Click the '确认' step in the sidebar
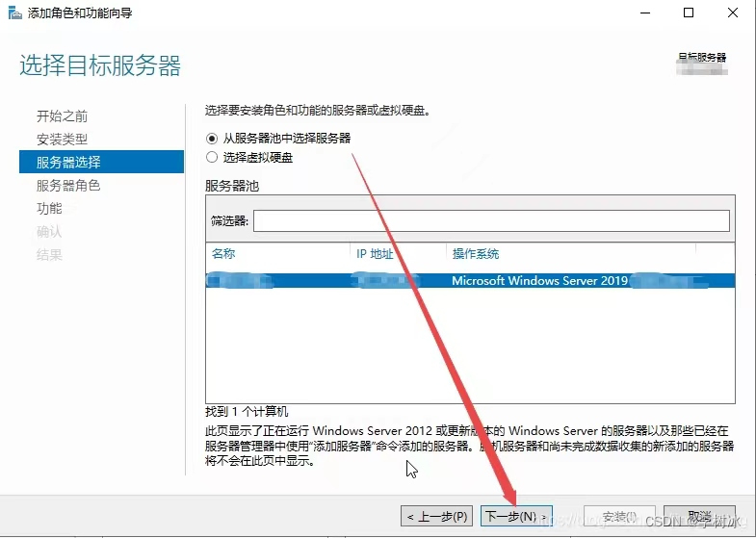Screen dimensions: 756x538 [49, 232]
